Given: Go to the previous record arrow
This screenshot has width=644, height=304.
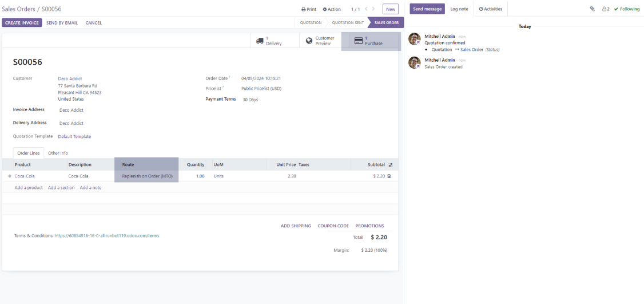Looking at the screenshot, I should 366,9.
